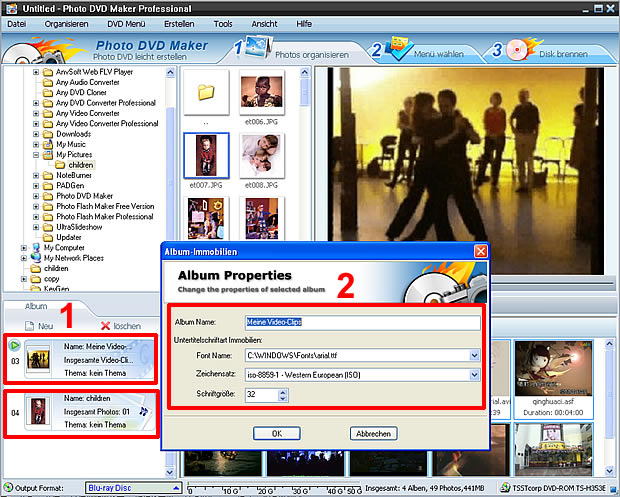Confirm dialog with OK button
The width and height of the screenshot is (620, 497).
277,434
